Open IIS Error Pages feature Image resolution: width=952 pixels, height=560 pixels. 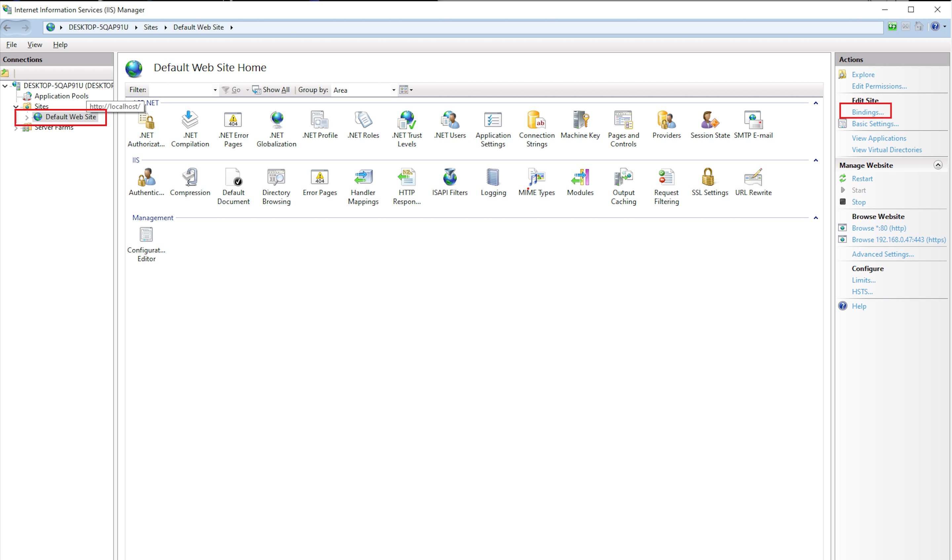pyautogui.click(x=320, y=182)
